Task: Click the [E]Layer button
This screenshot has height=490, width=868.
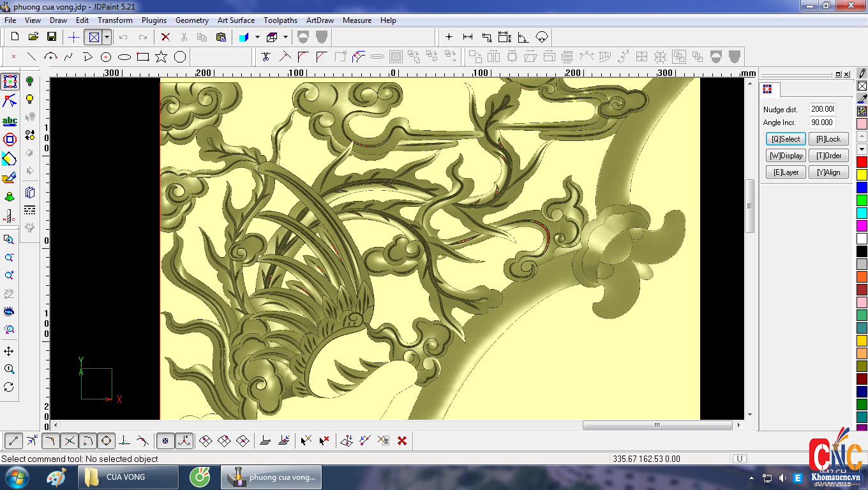Action: click(x=786, y=172)
